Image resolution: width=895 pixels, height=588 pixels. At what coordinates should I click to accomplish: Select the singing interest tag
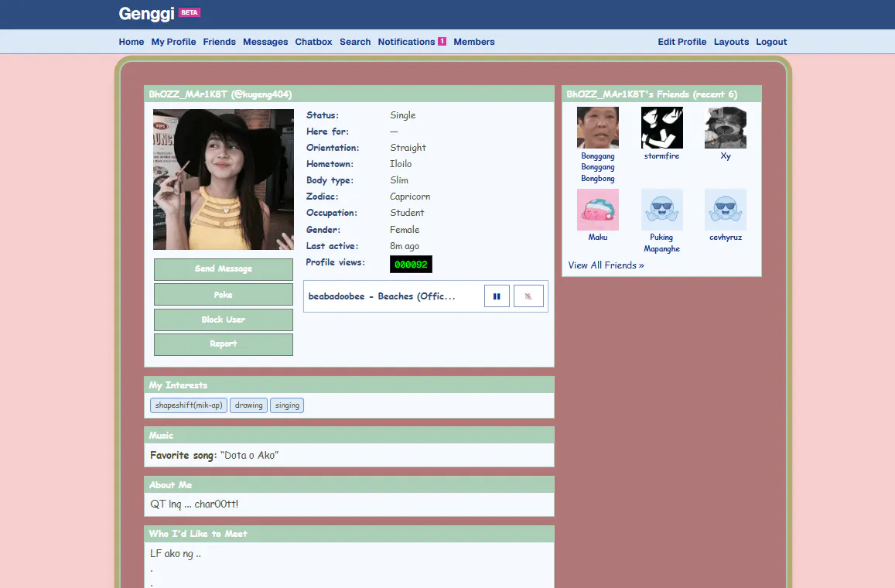coord(287,405)
